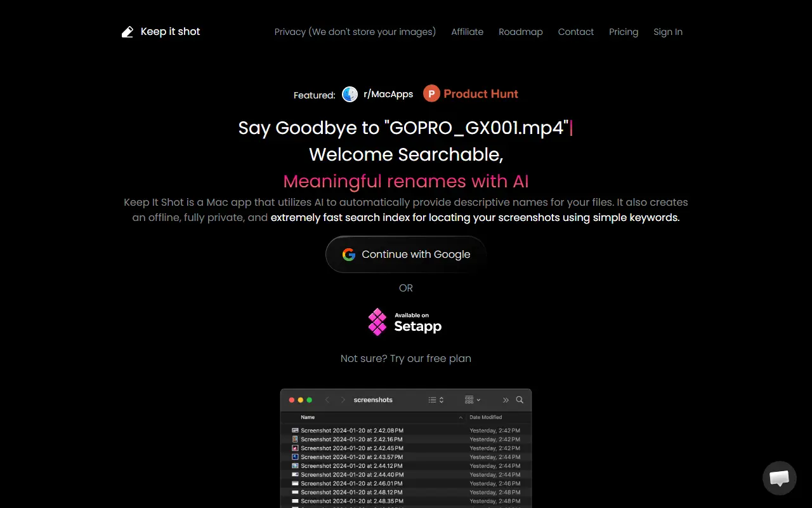Image resolution: width=812 pixels, height=508 pixels.
Task: Click the date cell of Screenshot 2.43.57 PM
Action: (495, 457)
